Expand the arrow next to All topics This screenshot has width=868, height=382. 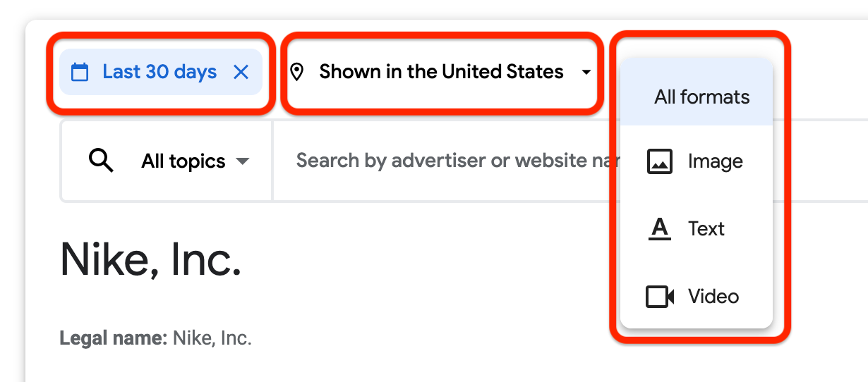(x=242, y=161)
